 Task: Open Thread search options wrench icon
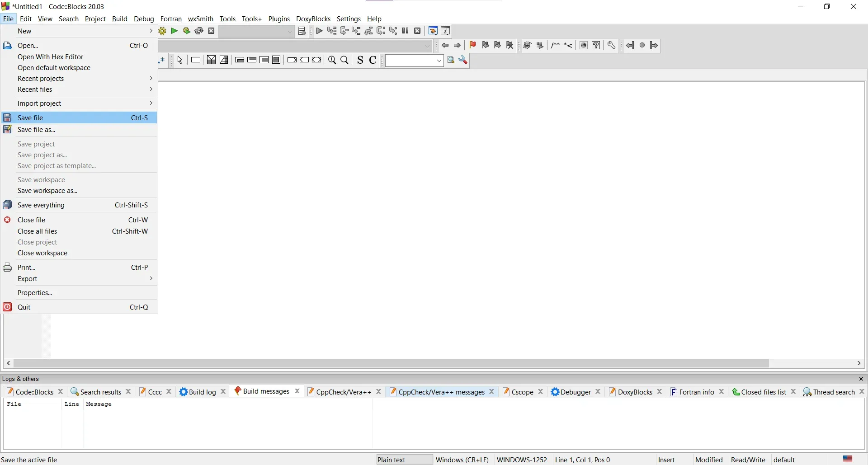[x=464, y=61]
